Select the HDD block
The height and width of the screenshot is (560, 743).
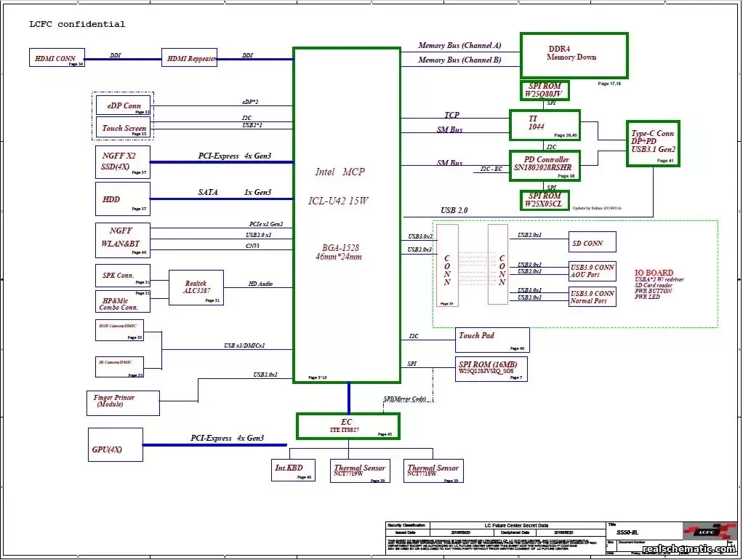coord(123,199)
